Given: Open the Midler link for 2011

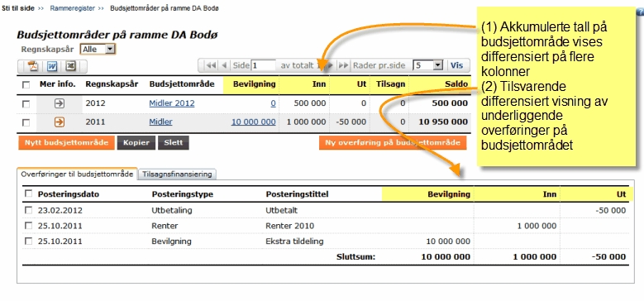Looking at the screenshot, I should 160,122.
